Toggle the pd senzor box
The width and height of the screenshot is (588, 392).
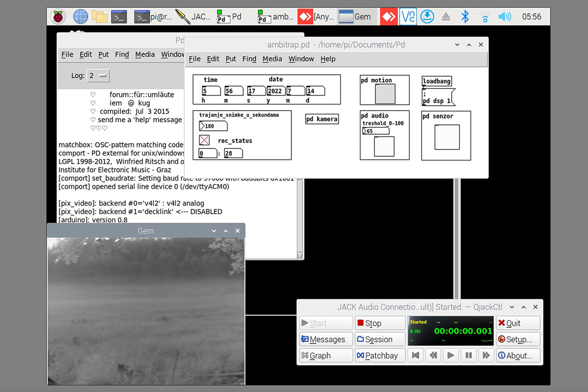point(447,137)
